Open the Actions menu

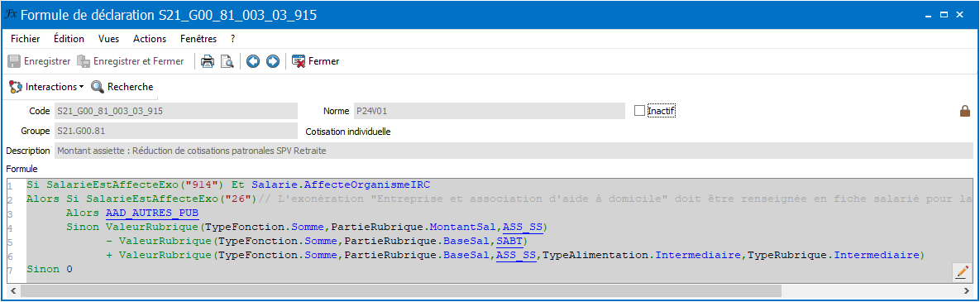[x=150, y=39]
